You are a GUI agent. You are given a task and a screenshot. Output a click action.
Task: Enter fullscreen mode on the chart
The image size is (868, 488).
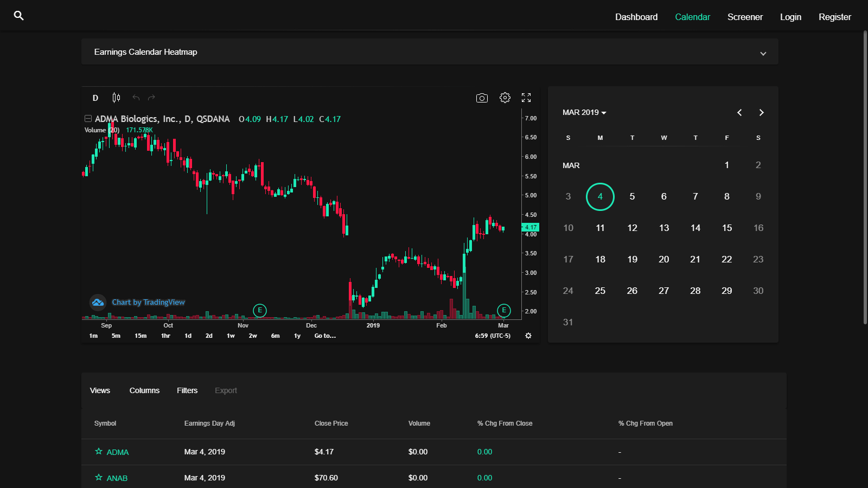click(526, 98)
